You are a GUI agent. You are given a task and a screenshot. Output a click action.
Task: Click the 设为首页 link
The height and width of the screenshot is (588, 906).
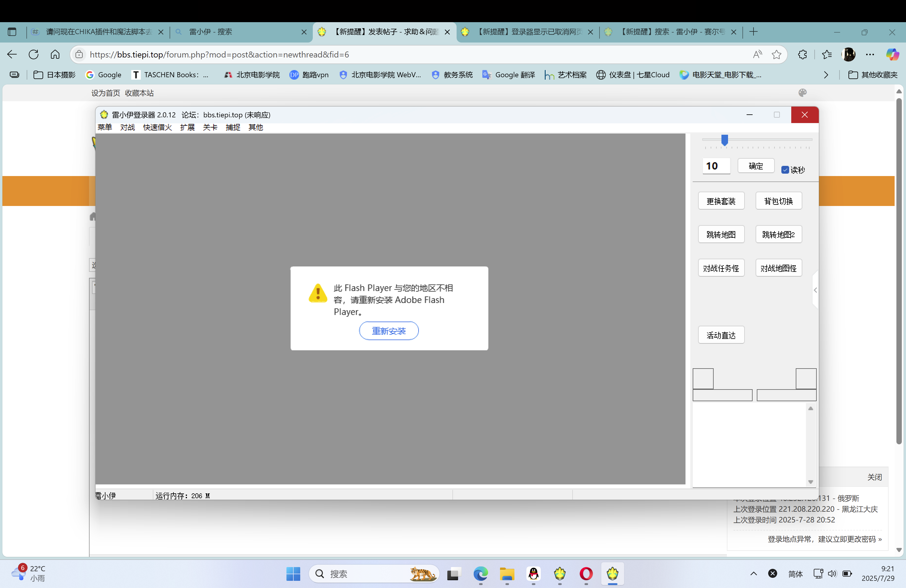click(x=105, y=93)
